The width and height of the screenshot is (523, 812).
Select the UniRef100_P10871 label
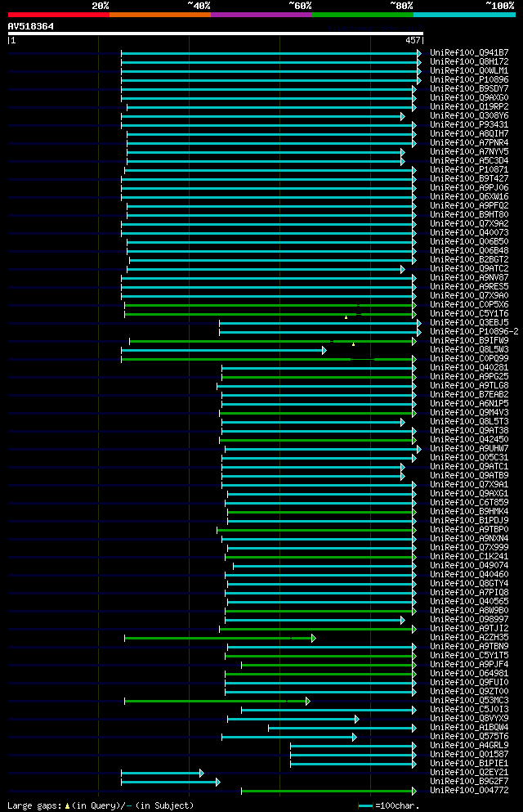(469, 170)
